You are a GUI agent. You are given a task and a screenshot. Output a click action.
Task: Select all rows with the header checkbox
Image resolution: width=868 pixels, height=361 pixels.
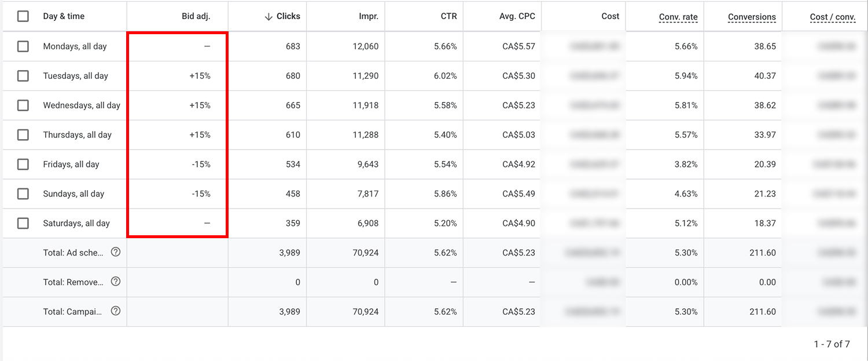(x=23, y=16)
